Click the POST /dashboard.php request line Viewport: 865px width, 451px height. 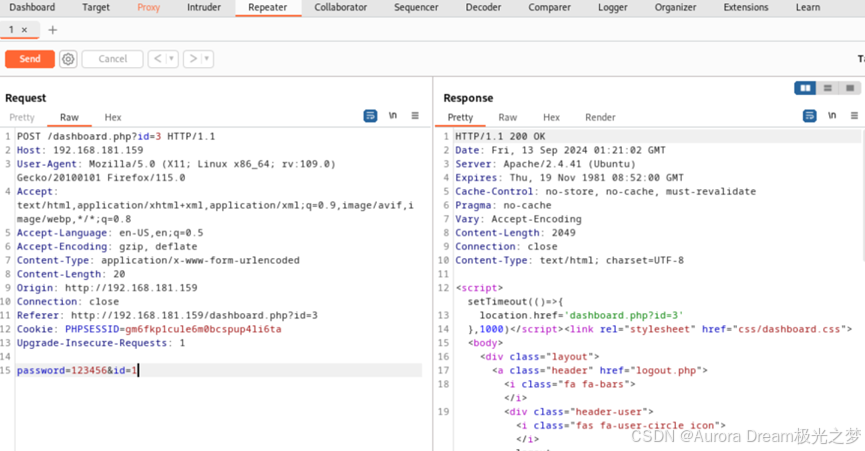coord(116,136)
